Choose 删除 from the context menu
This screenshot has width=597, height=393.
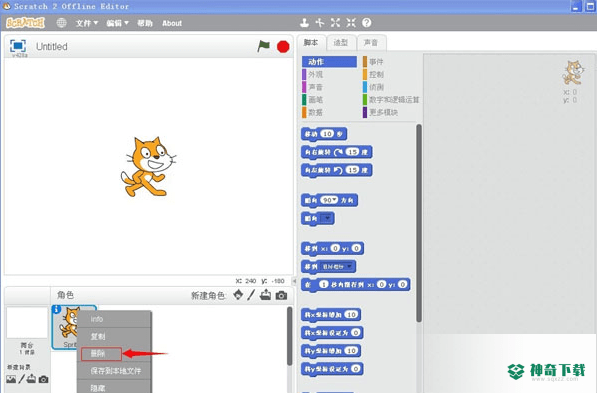[101, 354]
